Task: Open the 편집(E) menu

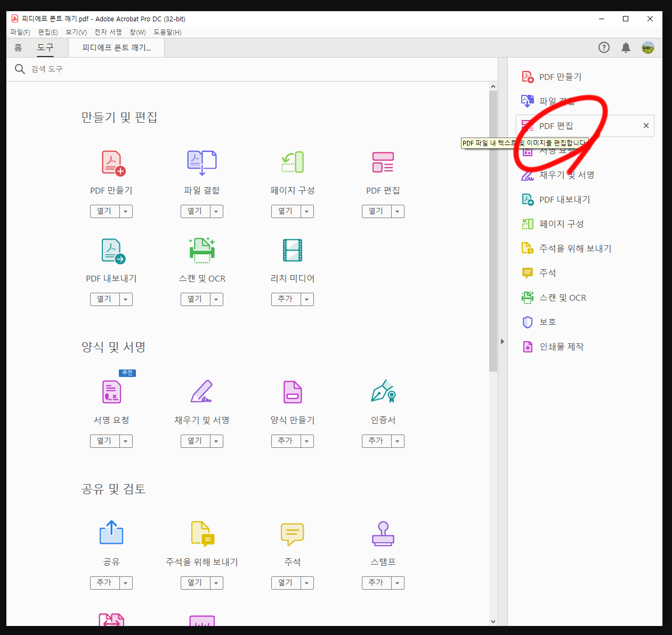Action: pos(48,33)
